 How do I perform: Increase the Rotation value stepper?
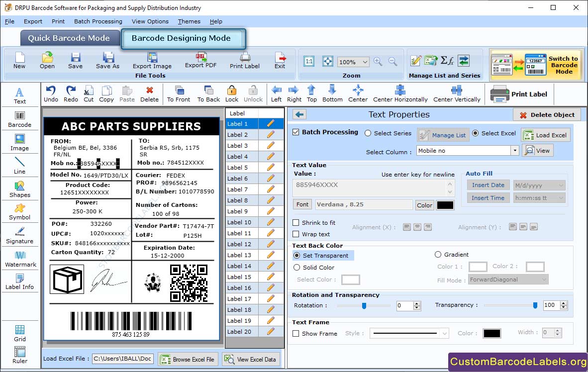(417, 303)
